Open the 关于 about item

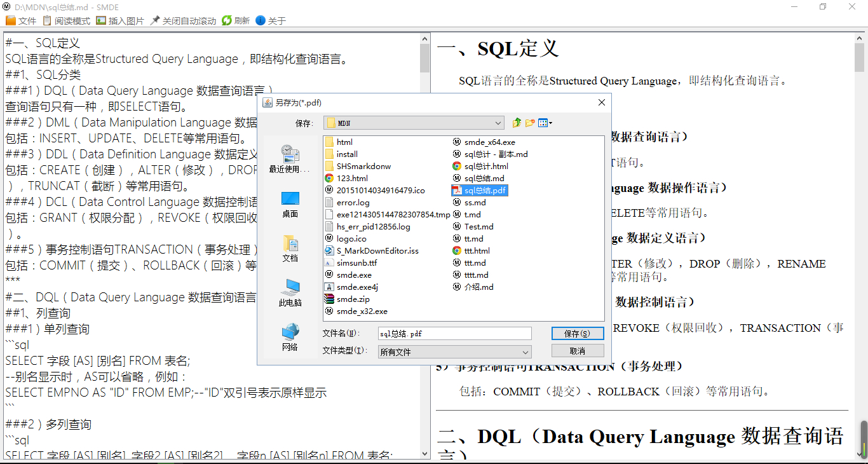pyautogui.click(x=271, y=21)
